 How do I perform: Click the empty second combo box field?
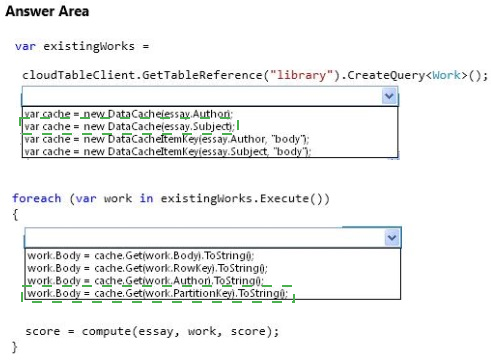point(205,238)
